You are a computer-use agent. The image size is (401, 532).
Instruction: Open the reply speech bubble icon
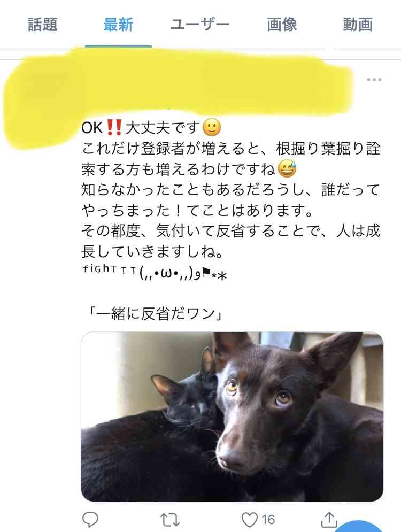[90, 519]
